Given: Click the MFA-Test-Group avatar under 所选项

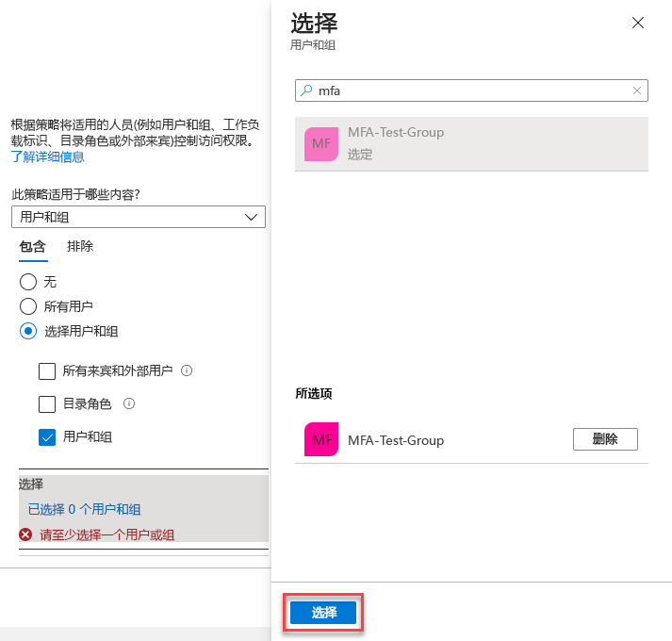Looking at the screenshot, I should (x=321, y=440).
